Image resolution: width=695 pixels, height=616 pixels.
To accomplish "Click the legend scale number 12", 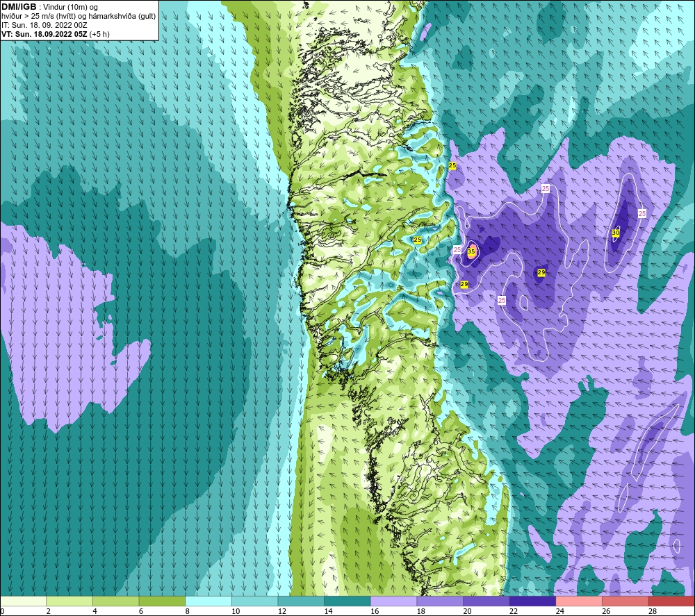I will coord(282,612).
